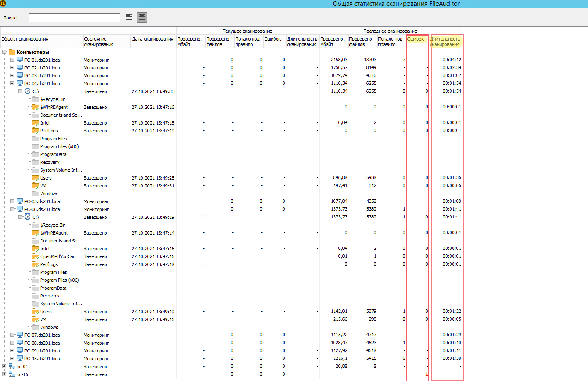Expand the lowercase pc-01 node
The image size is (588, 381).
coord(4,367)
